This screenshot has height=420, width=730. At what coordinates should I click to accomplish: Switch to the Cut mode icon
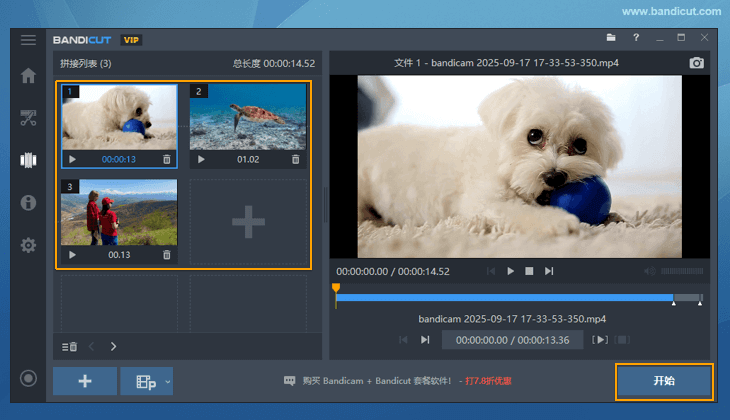[28, 118]
